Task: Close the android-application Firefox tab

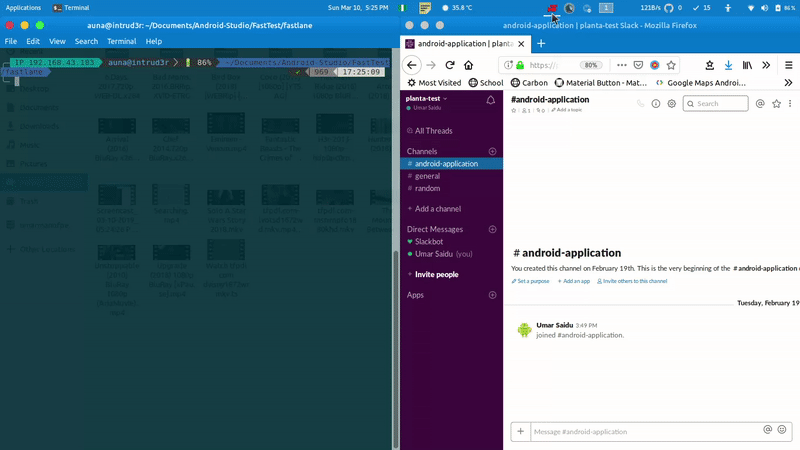Action: (x=521, y=44)
